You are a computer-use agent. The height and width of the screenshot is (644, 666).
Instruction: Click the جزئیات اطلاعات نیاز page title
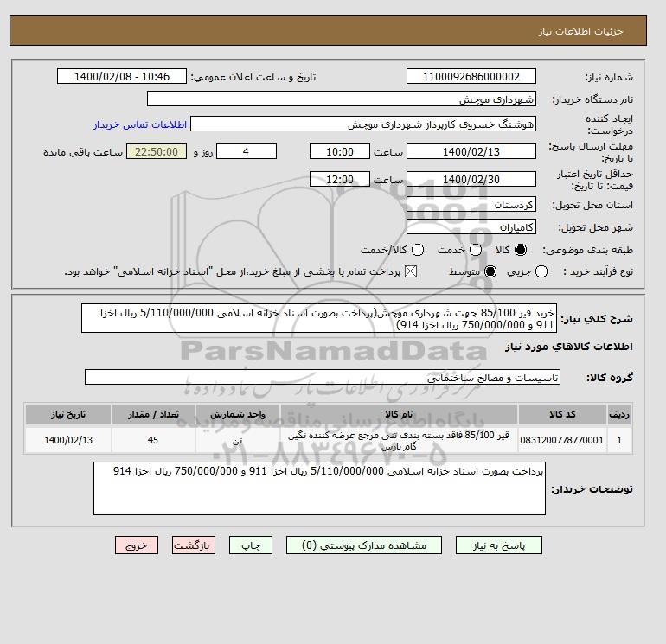(x=580, y=31)
